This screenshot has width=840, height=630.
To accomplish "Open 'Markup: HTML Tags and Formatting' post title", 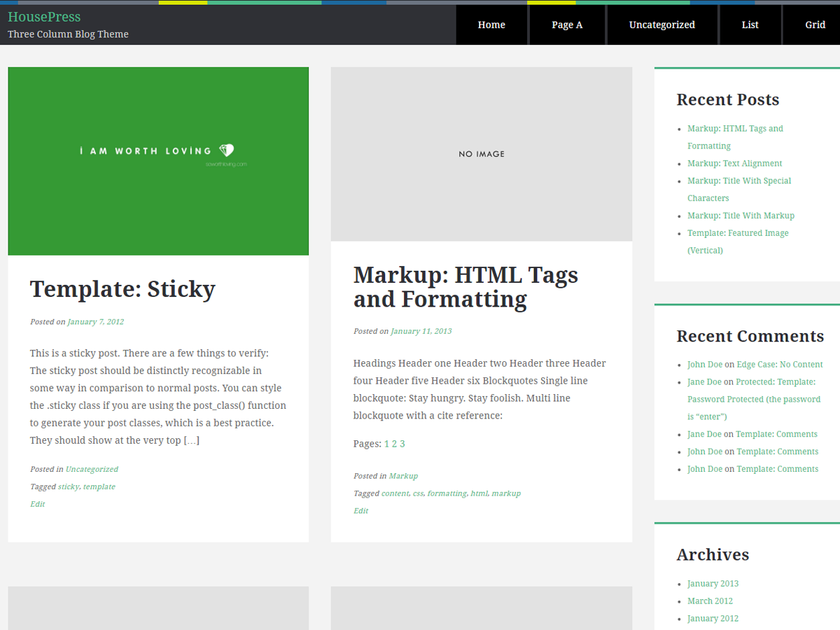I will [465, 287].
